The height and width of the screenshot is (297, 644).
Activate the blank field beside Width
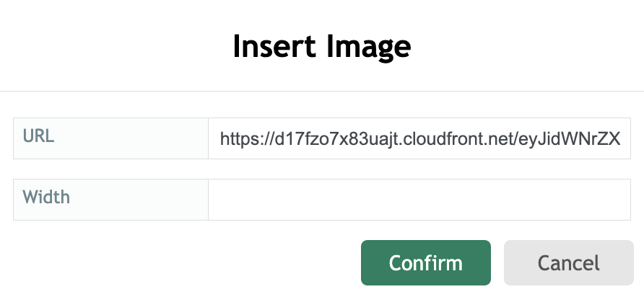(419, 200)
